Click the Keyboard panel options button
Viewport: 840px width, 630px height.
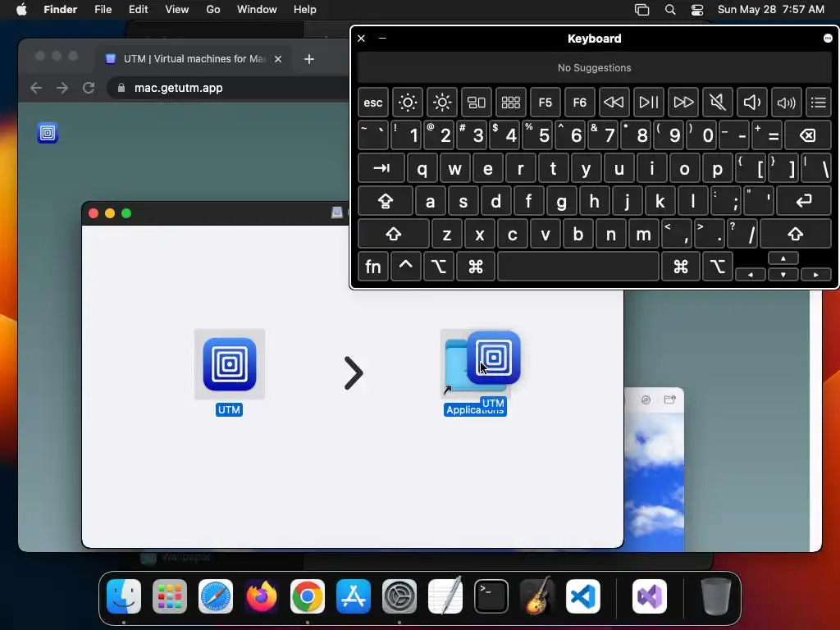[828, 38]
